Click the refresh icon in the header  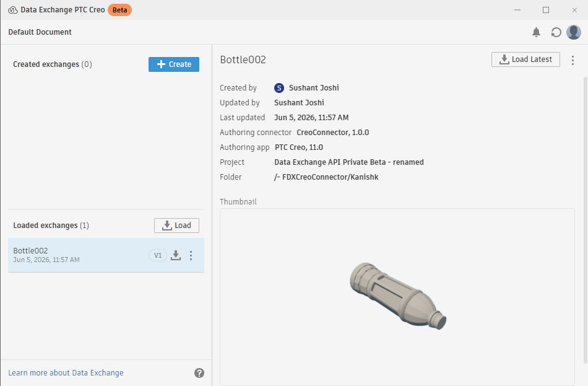point(556,32)
